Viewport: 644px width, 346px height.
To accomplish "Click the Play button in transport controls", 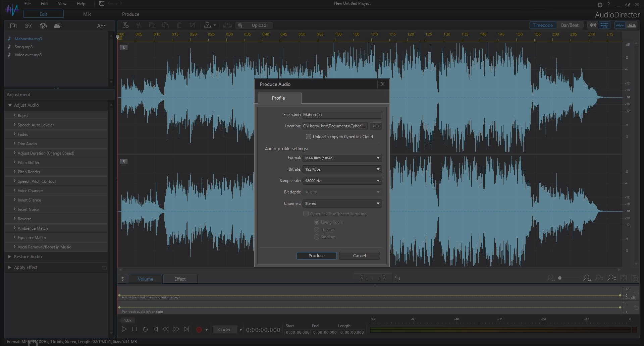I will [124, 329].
